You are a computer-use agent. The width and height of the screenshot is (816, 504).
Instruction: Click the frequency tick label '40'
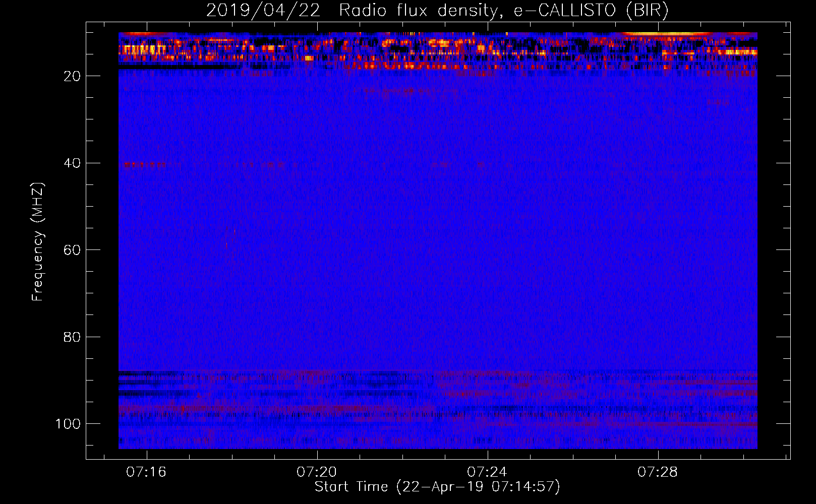pyautogui.click(x=72, y=163)
